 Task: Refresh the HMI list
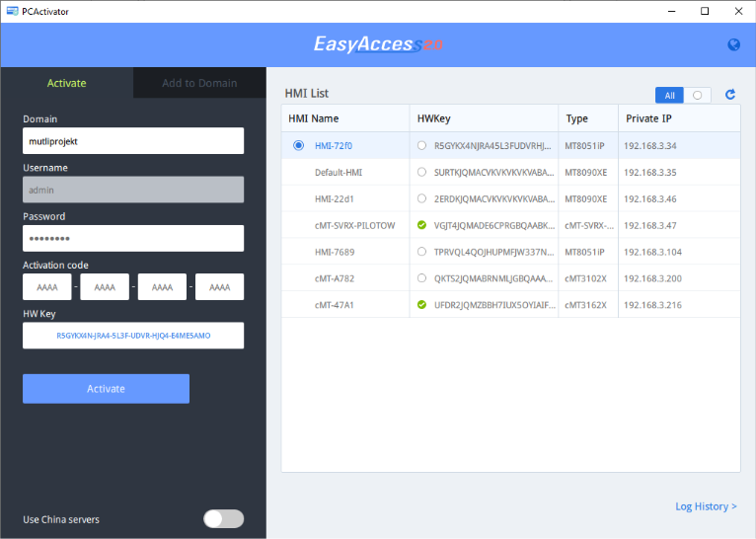pyautogui.click(x=730, y=95)
